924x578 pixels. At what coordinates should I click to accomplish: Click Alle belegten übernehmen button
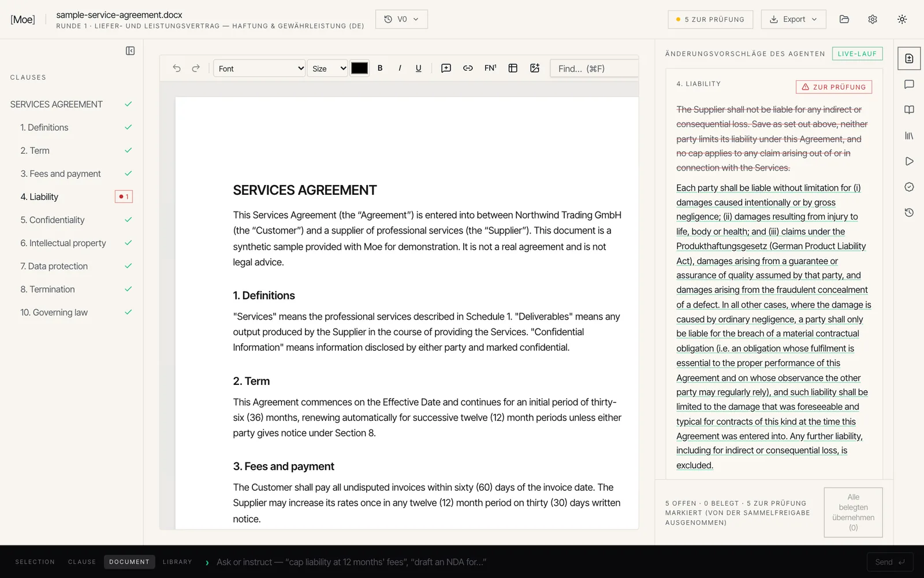click(x=853, y=512)
